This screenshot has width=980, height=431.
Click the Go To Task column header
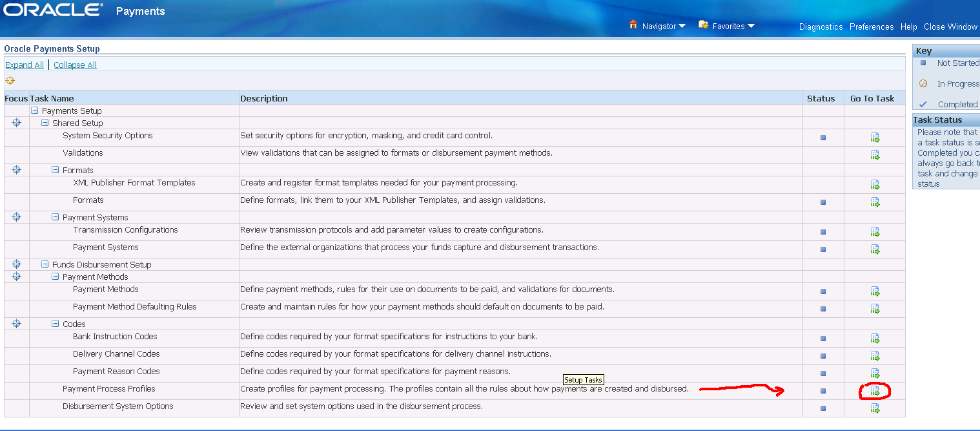pos(872,98)
